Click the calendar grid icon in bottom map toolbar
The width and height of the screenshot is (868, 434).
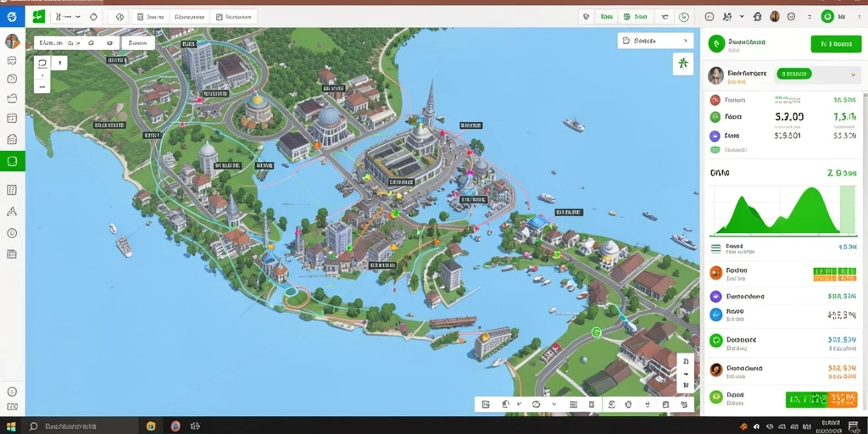[x=573, y=404]
